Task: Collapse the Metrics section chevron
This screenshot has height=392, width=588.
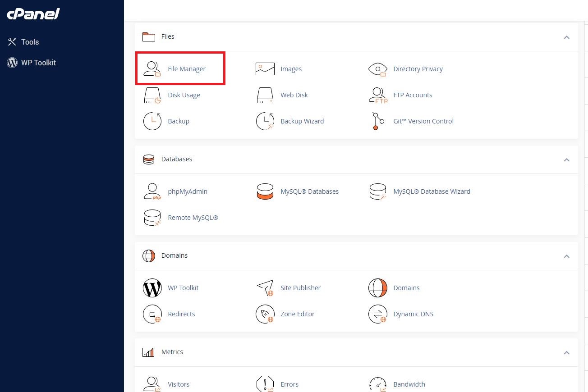Action: (x=567, y=352)
